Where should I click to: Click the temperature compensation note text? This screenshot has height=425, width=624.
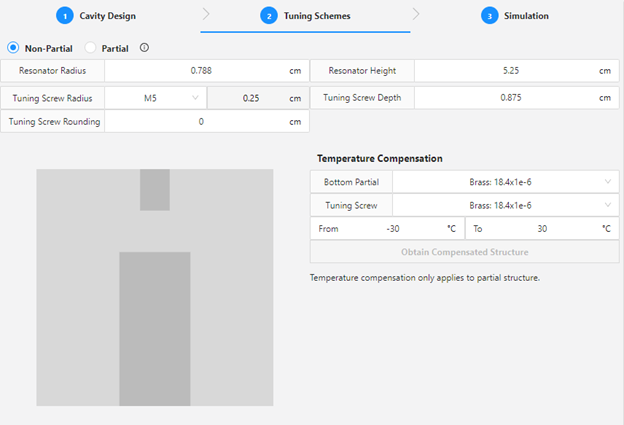coord(425,278)
